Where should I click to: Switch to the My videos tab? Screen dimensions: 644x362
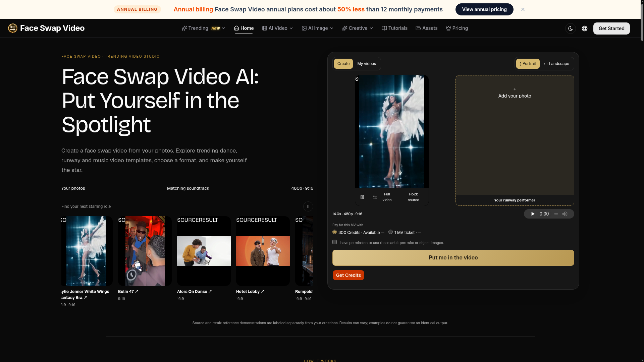(367, 64)
